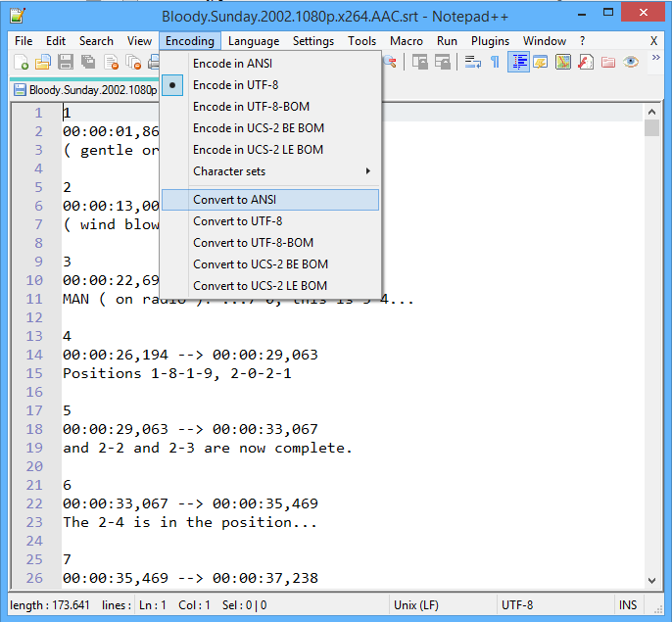The height and width of the screenshot is (622, 672).
Task: Click the Zoom Out magnifier icon
Action: pyautogui.click(x=389, y=62)
